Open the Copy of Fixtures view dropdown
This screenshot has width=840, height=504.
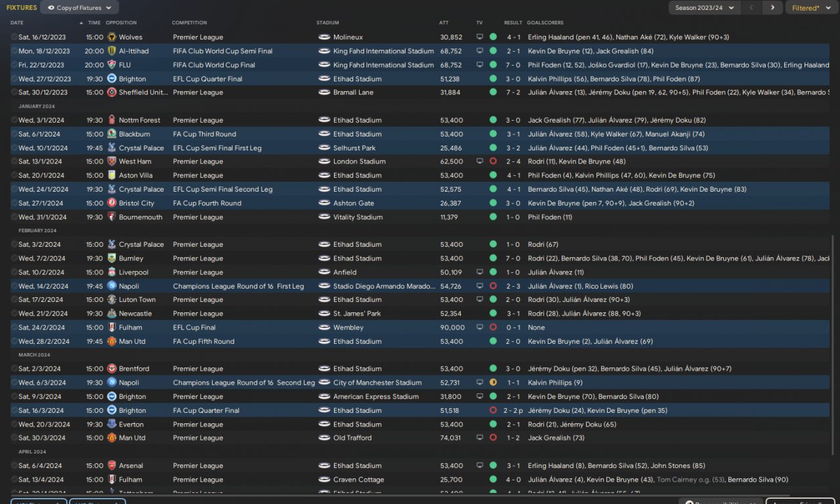click(x=79, y=8)
